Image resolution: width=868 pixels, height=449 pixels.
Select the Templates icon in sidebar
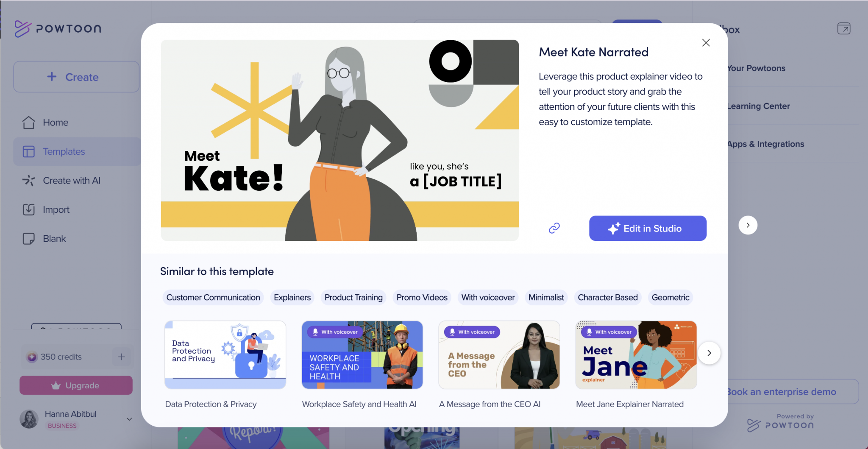tap(28, 151)
